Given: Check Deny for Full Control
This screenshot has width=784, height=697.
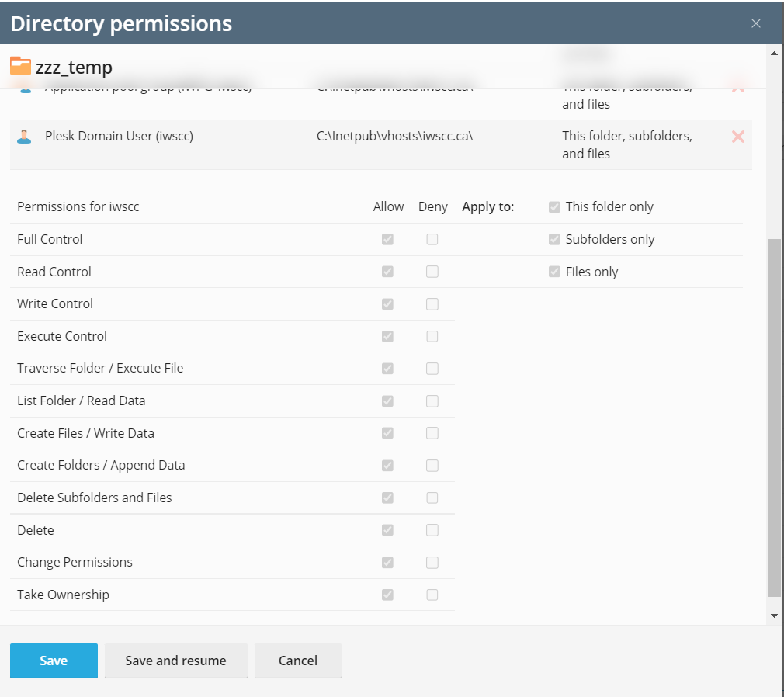Looking at the screenshot, I should click(432, 240).
